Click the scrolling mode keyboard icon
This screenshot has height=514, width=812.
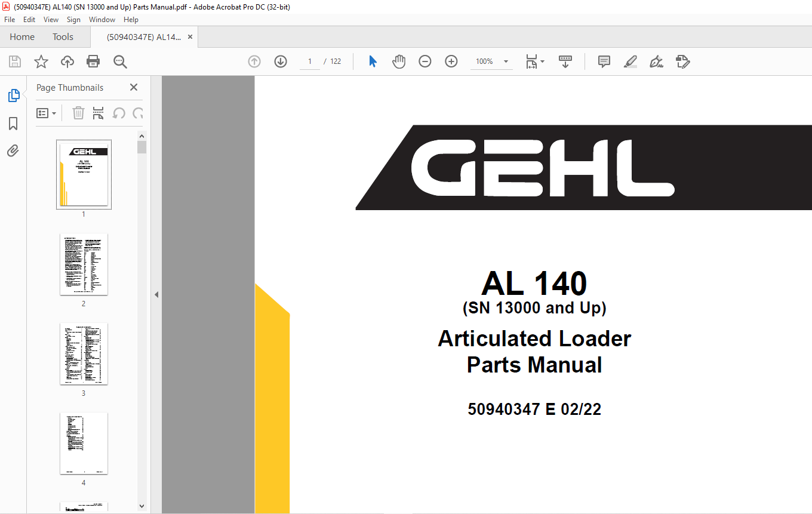(565, 61)
